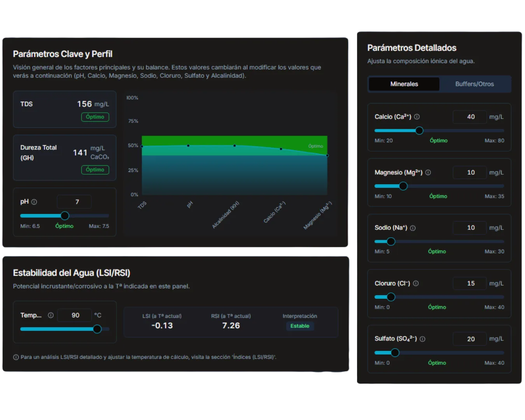Click the Magnesio data point on chart
525x420 pixels.
coord(327,156)
